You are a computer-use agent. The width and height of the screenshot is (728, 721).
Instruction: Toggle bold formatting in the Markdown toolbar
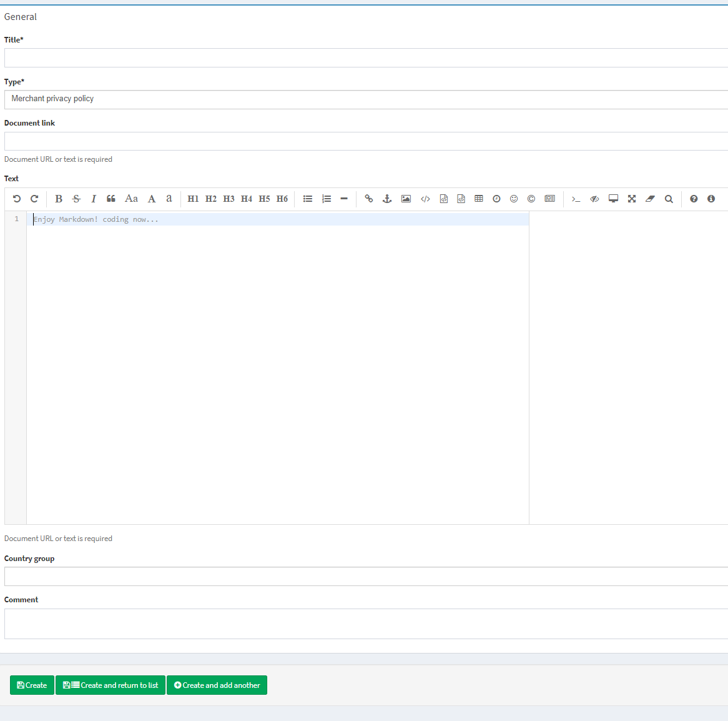click(59, 199)
